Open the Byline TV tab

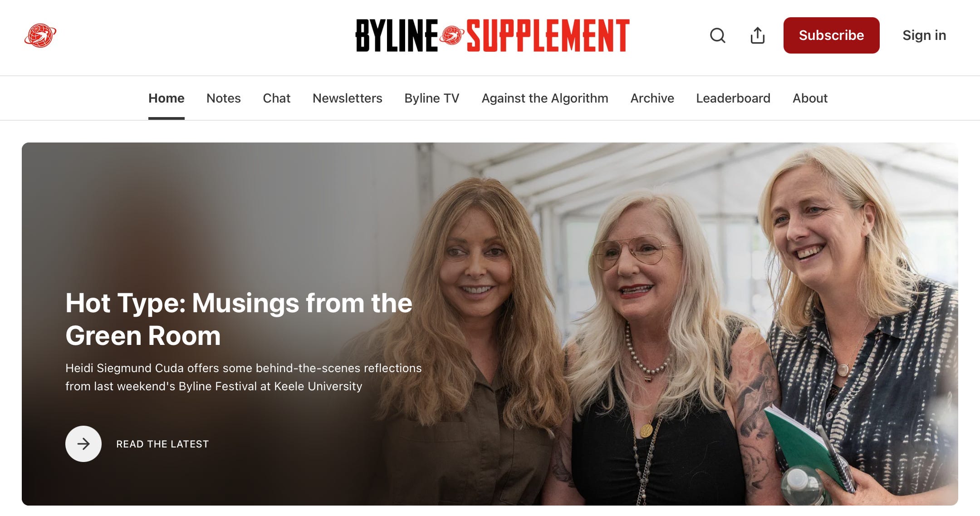[x=432, y=98]
